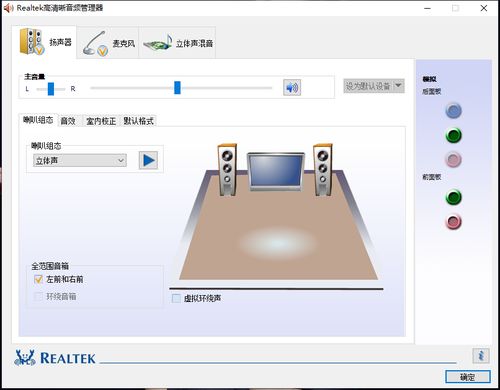Image resolution: width=500 pixels, height=390 pixels.
Task: Click the mute speaker icon beside the volume slider
Action: click(x=292, y=88)
